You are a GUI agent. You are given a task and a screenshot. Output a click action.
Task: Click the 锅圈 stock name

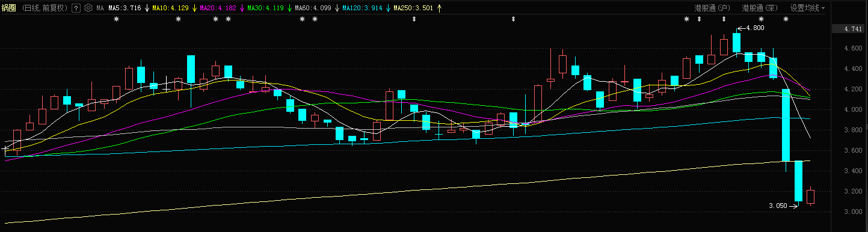click(x=9, y=8)
